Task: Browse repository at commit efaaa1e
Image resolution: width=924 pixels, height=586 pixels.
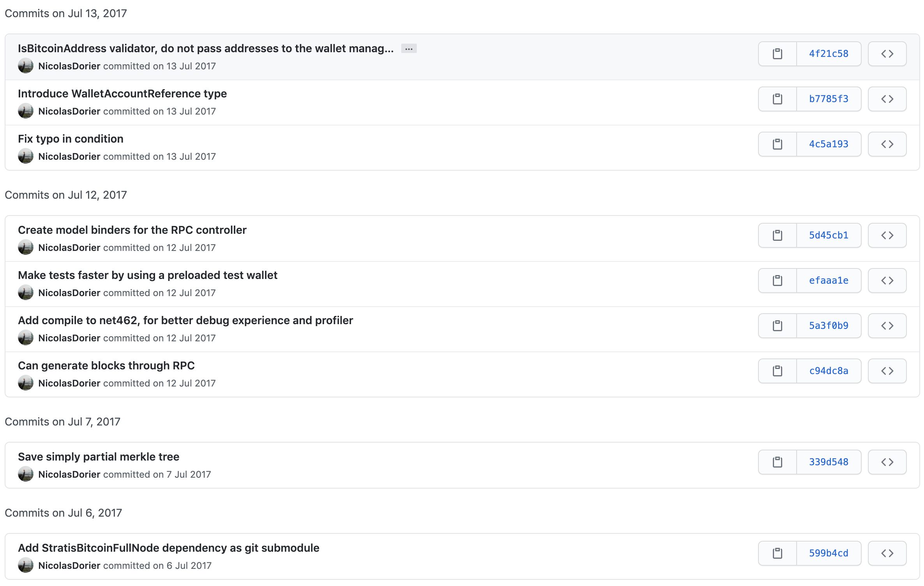Action: 887,281
